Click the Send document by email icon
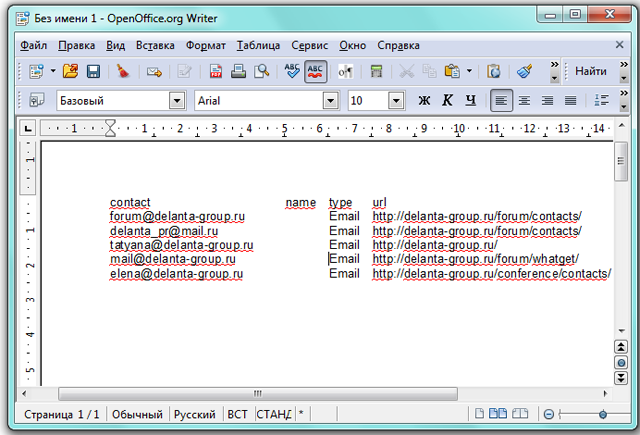The width and height of the screenshot is (640, 435). point(154,72)
